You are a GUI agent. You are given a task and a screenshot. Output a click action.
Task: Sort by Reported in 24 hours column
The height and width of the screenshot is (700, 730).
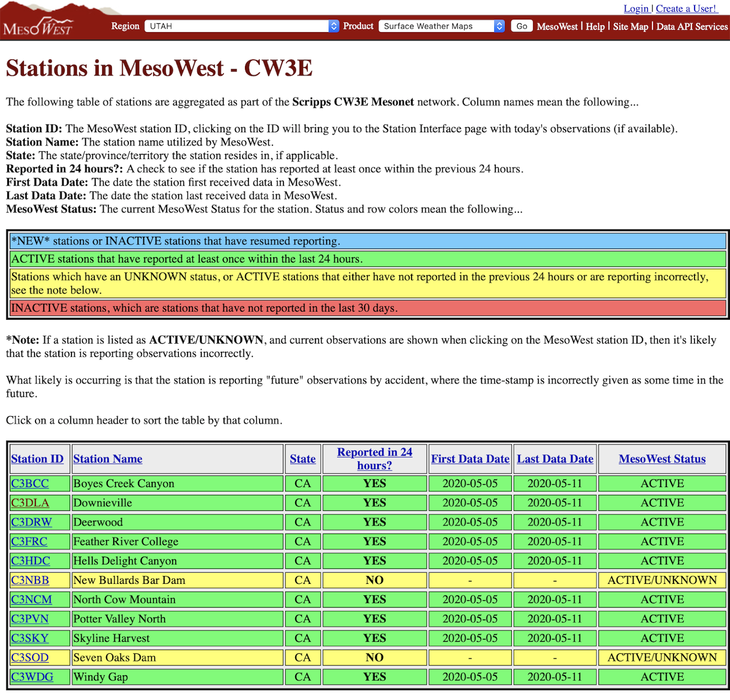point(375,459)
